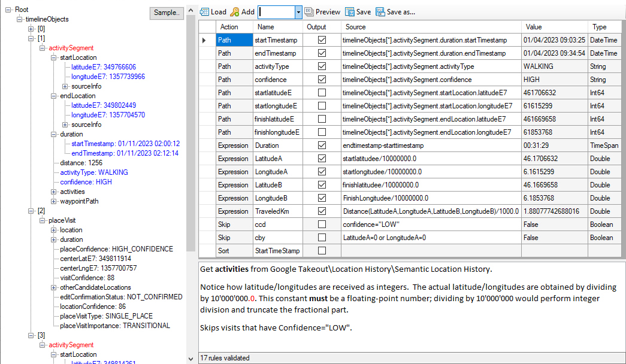Click the Source column header

(355, 27)
